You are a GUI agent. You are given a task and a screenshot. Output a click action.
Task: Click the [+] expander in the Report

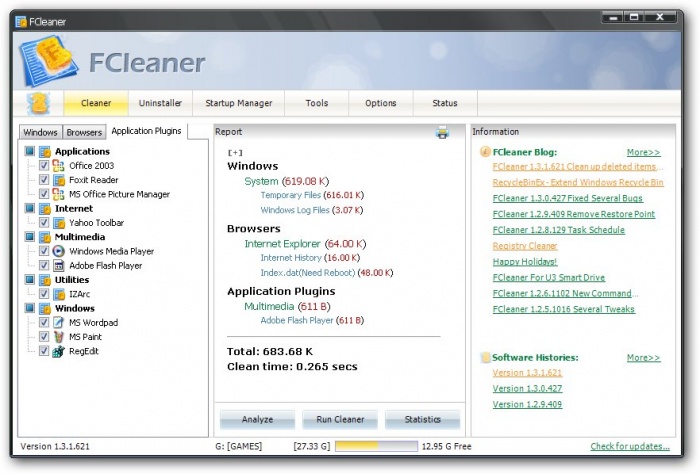point(235,153)
